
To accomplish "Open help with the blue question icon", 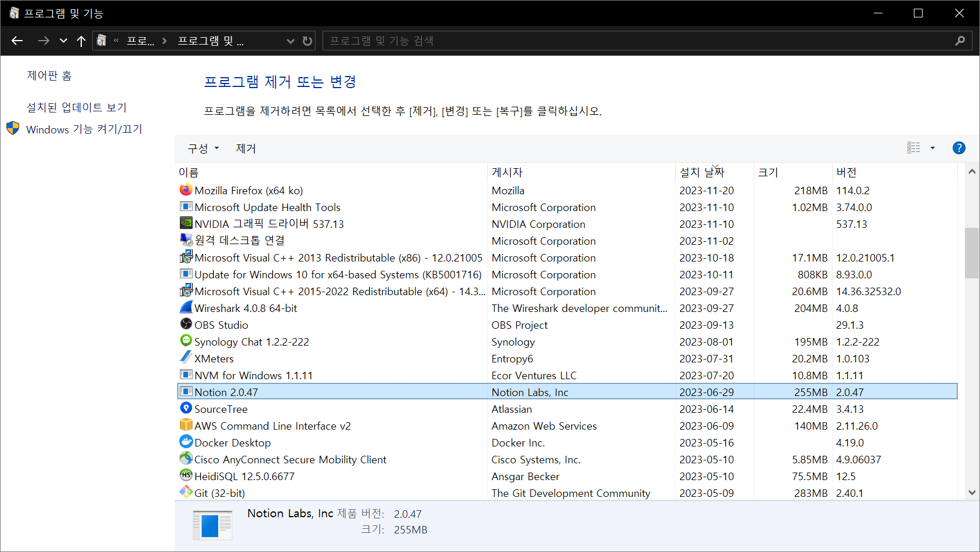I will point(959,148).
